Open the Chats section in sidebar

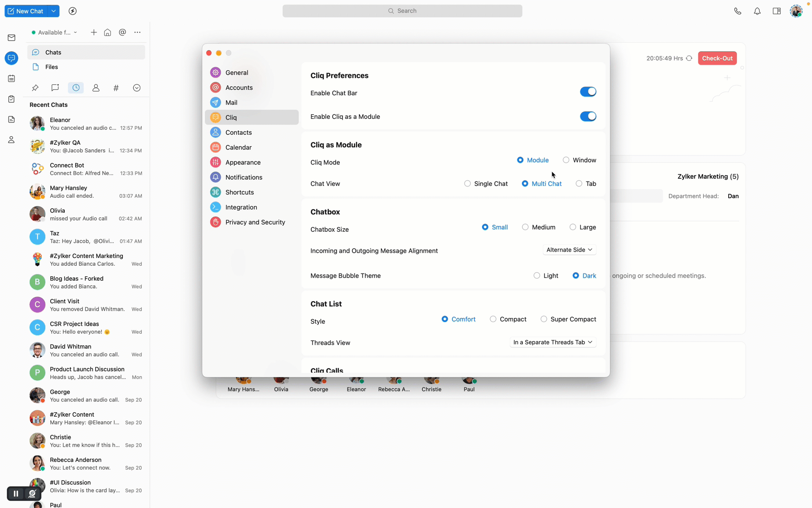coord(86,52)
